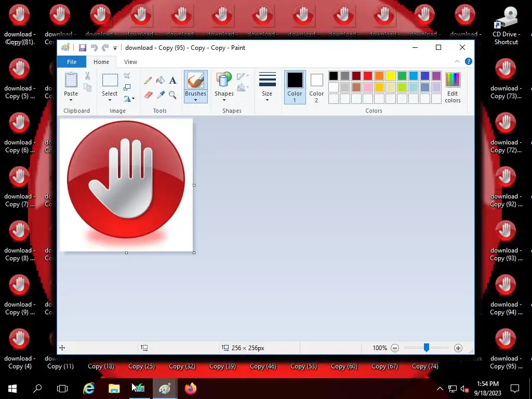Click the Paint app icon in title bar

pyautogui.click(x=65, y=48)
